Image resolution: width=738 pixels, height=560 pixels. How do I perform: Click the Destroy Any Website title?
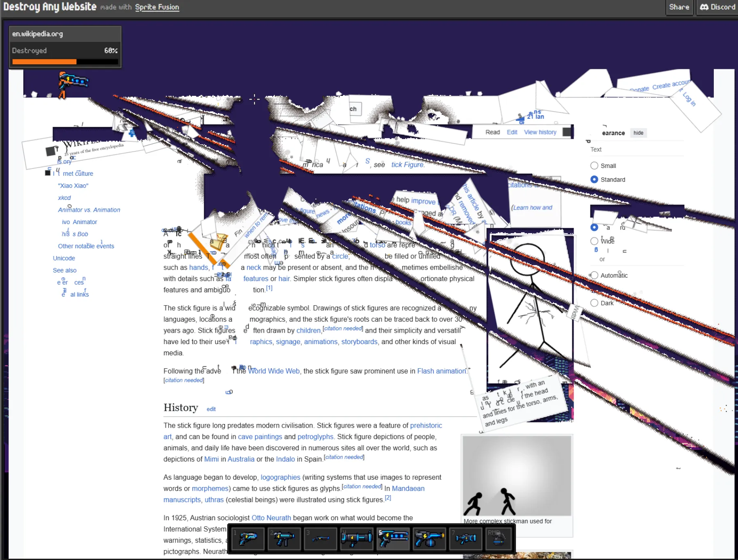pyautogui.click(x=50, y=7)
